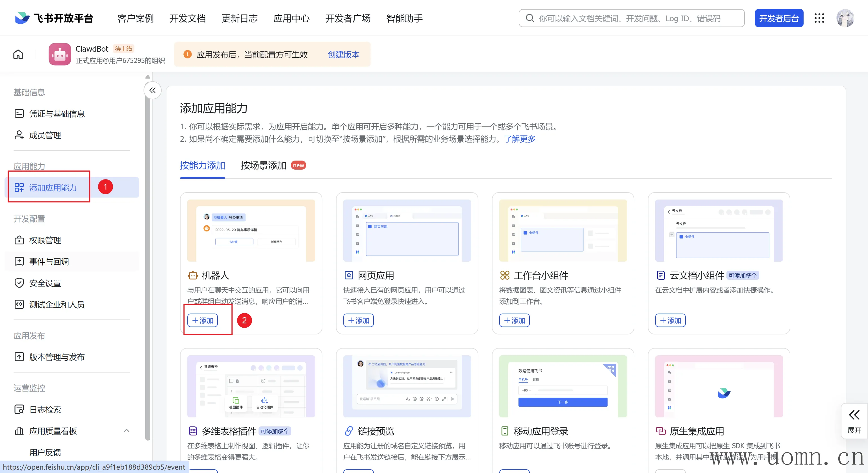Open 凭证与基础信息 sidebar item
The height and width of the screenshot is (473, 868).
(57, 114)
